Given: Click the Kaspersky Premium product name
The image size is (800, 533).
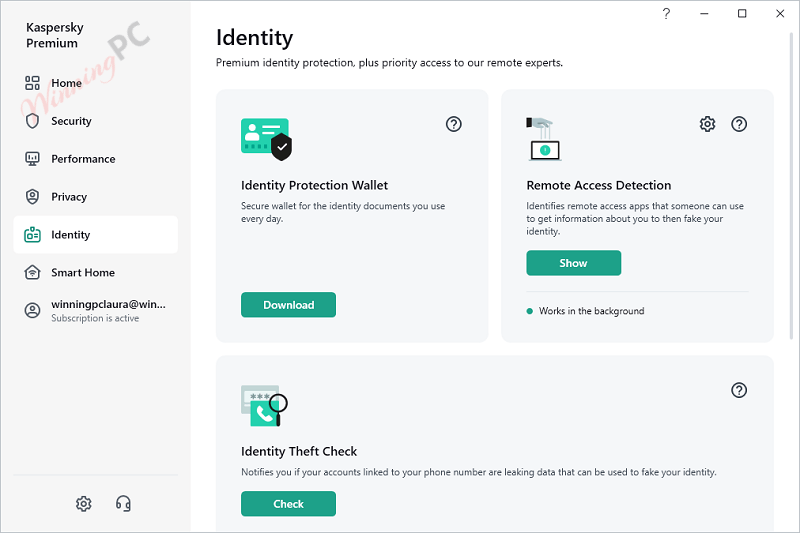Looking at the screenshot, I should [55, 35].
